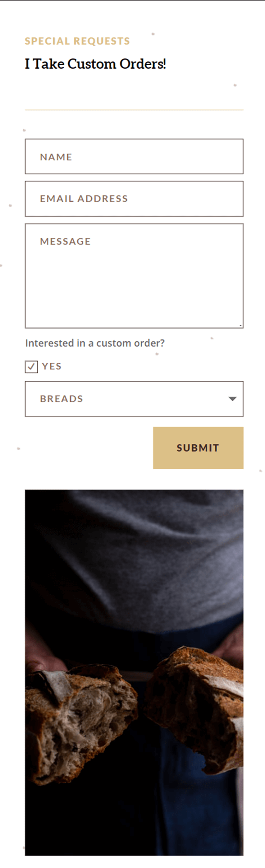Select the Email Address field
This screenshot has width=265, height=868.
(134, 199)
